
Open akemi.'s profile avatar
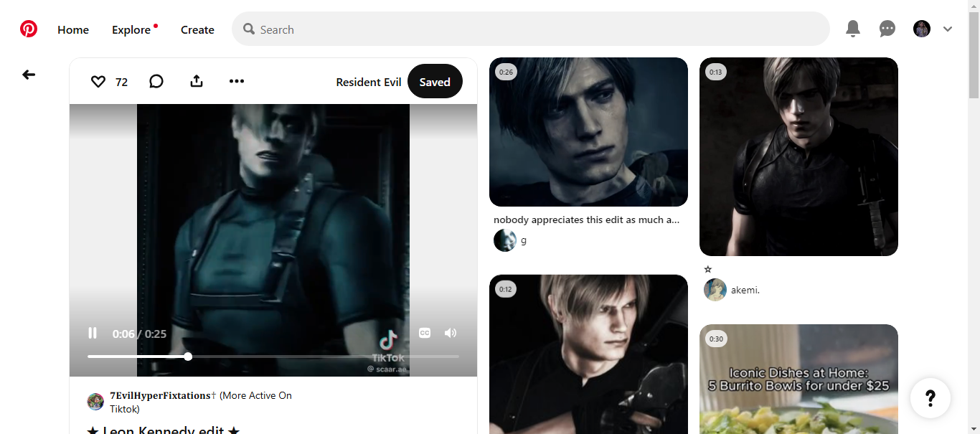(715, 290)
